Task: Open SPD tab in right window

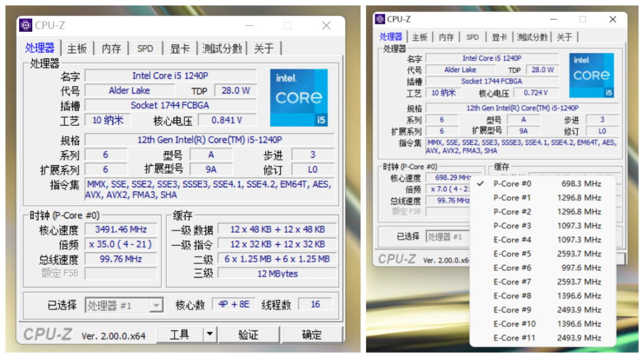Action: tap(472, 37)
